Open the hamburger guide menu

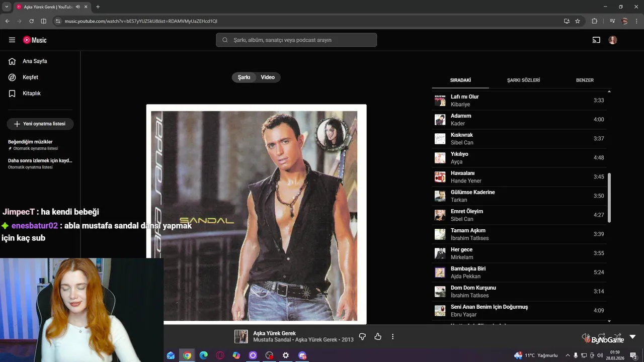point(12,40)
